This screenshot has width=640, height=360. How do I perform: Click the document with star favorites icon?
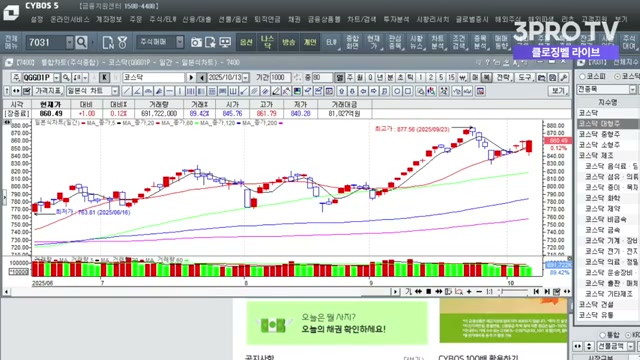point(211,42)
